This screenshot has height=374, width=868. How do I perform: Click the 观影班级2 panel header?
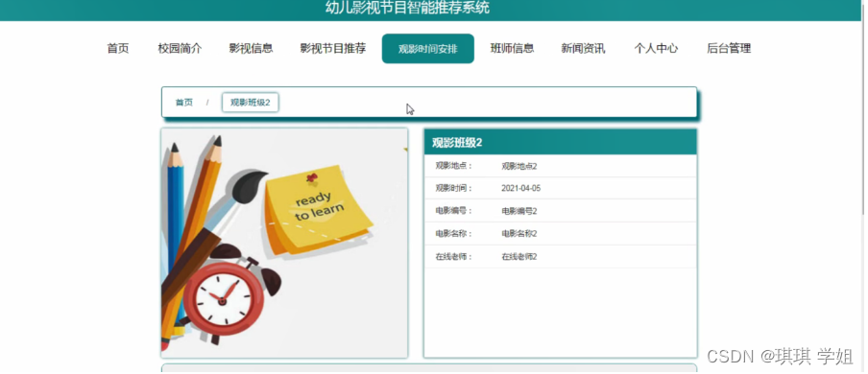coord(560,142)
